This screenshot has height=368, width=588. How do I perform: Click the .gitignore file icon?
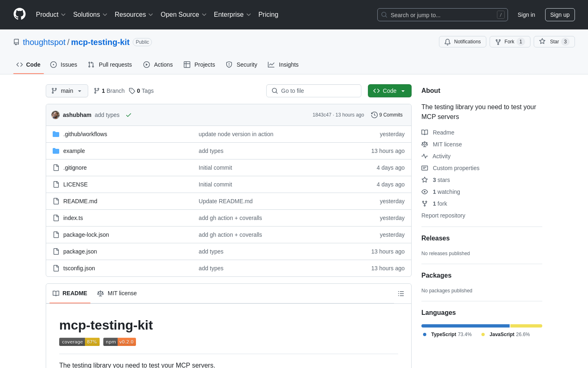tap(56, 168)
